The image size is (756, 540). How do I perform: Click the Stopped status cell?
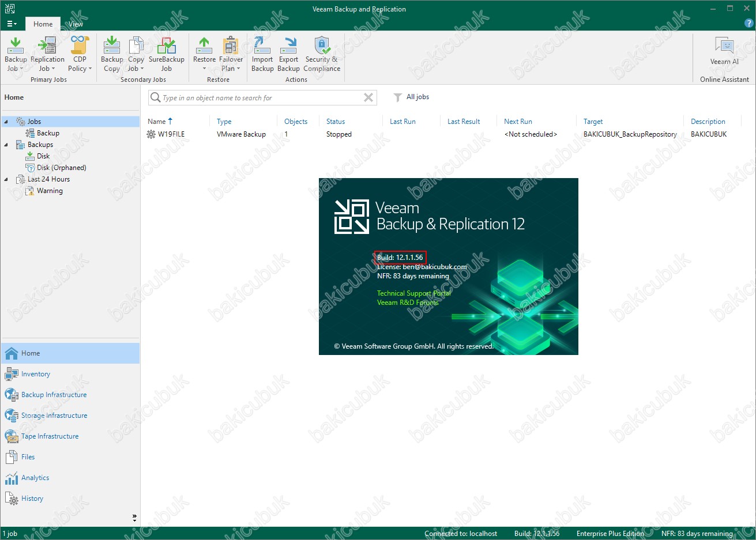(x=339, y=134)
